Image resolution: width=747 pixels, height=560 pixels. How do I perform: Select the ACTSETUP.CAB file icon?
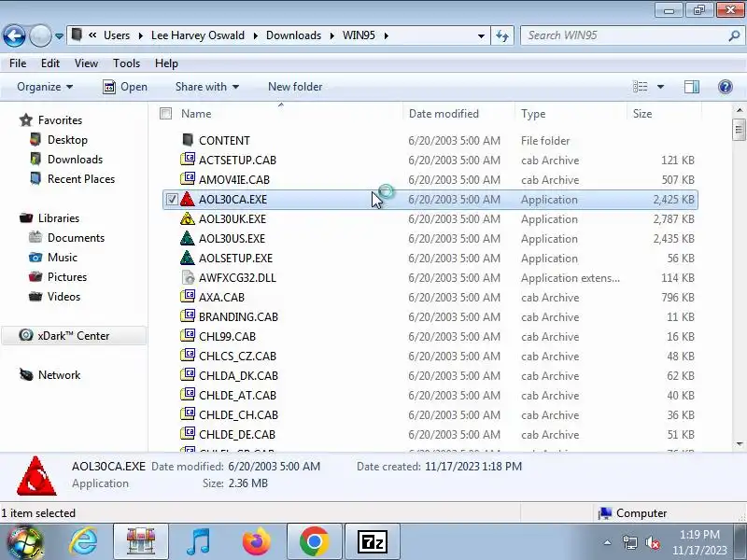pos(188,160)
